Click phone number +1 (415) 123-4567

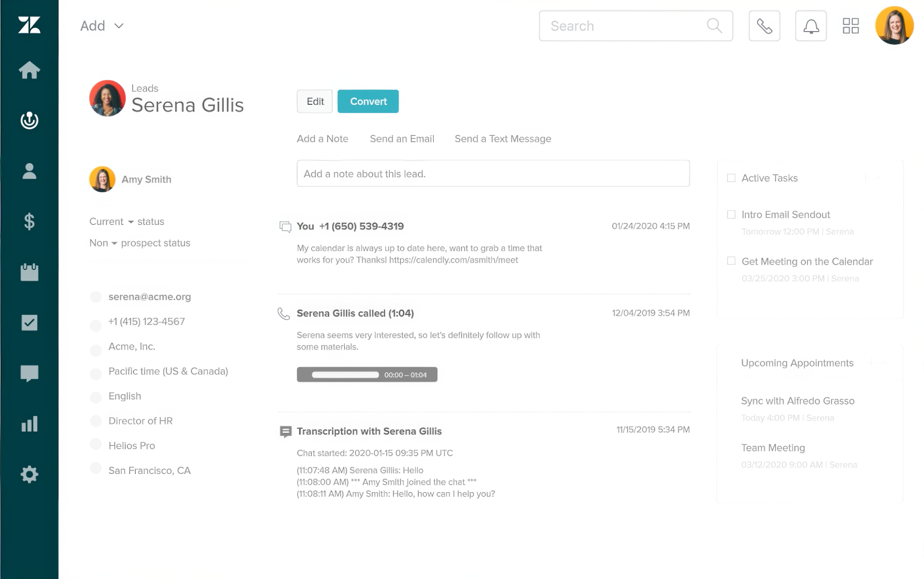pyautogui.click(x=147, y=321)
